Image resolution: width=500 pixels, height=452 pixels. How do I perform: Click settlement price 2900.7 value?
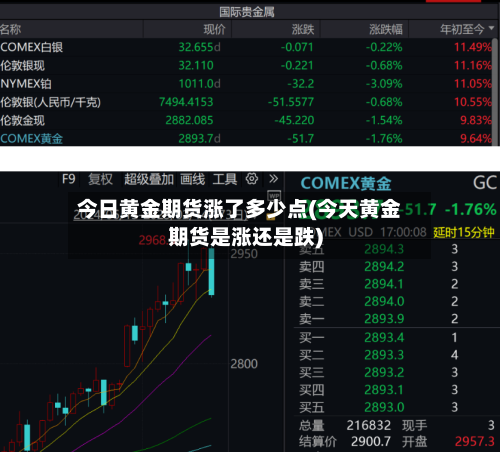(371, 442)
